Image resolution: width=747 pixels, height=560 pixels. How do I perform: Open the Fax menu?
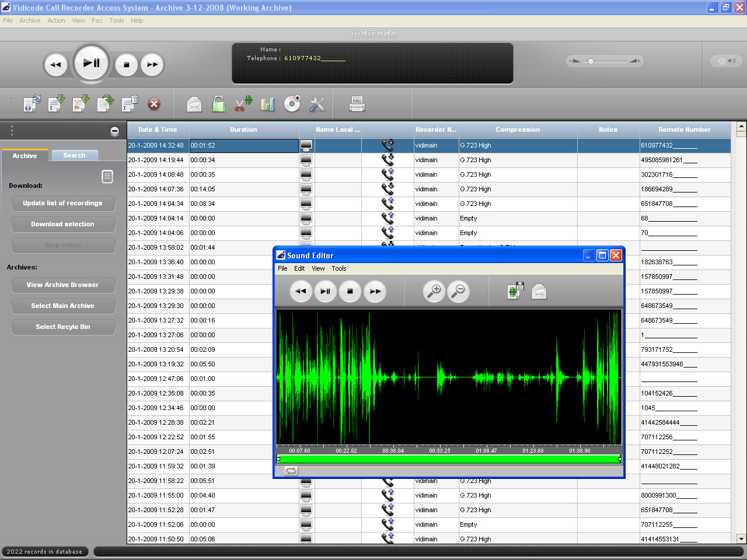click(97, 20)
